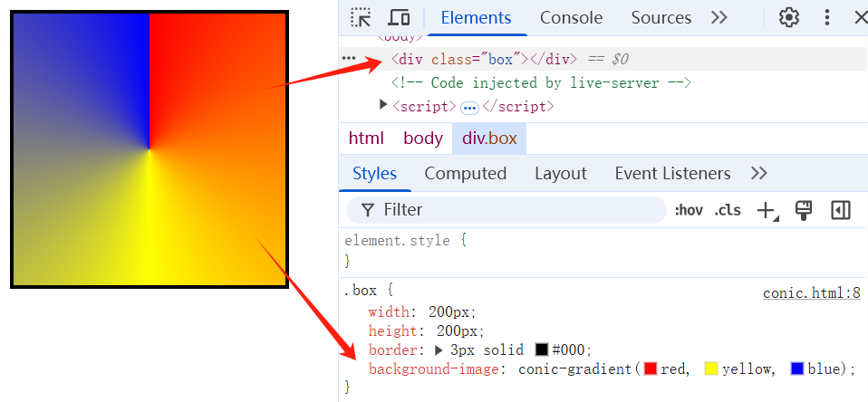Open DevTools settings gear
The height and width of the screenshot is (402, 868).
coord(789,17)
